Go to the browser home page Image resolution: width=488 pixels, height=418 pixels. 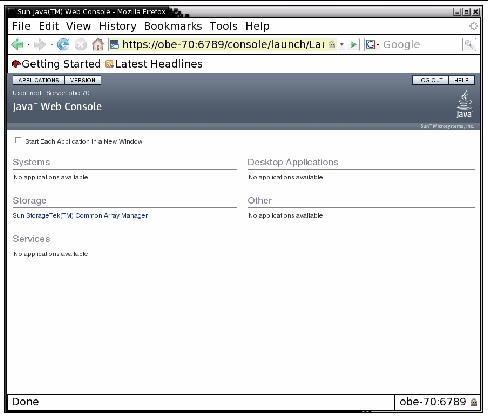98,44
